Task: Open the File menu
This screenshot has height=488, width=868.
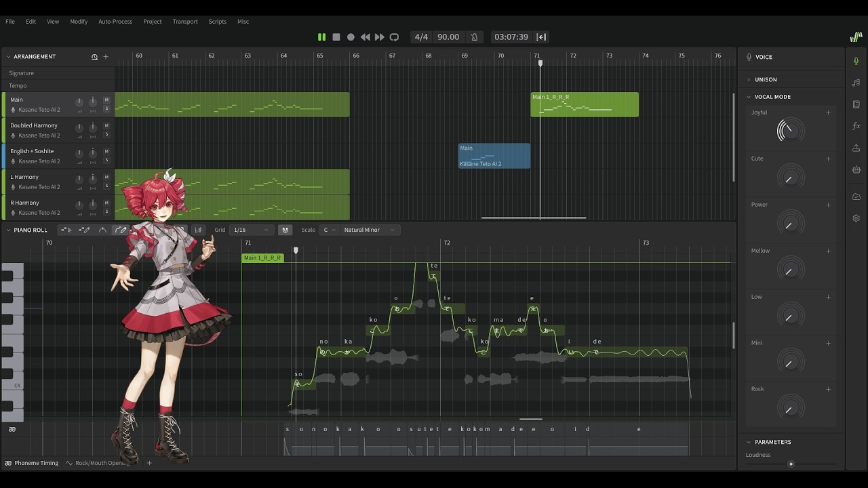Action: point(10,22)
